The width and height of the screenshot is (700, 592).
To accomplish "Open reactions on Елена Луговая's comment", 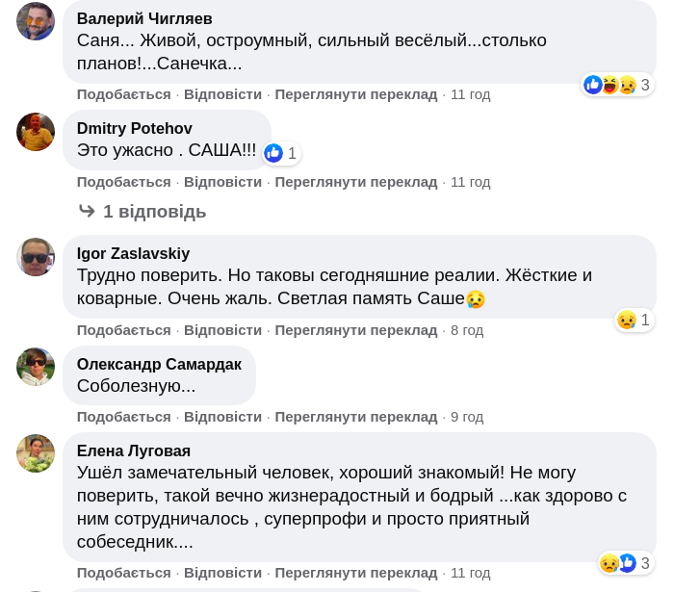I will point(626,563).
